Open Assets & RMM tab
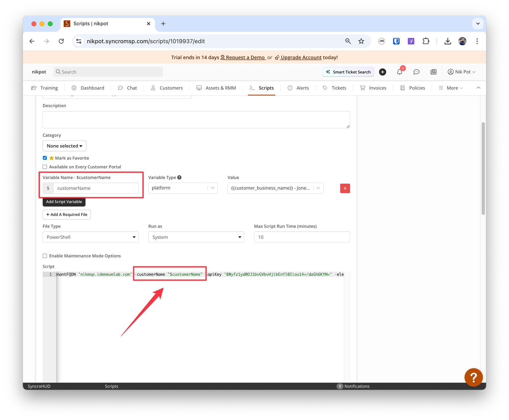 point(216,88)
